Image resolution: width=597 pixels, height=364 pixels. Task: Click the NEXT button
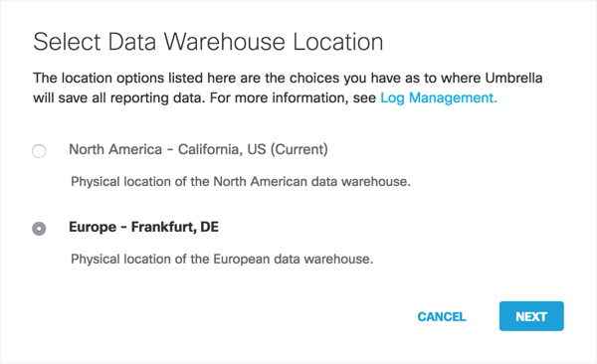[531, 316]
